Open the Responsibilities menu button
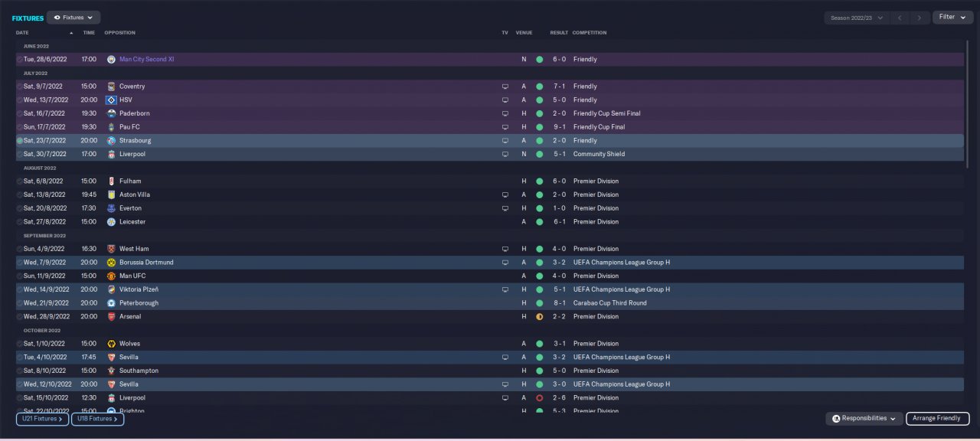 click(x=864, y=419)
